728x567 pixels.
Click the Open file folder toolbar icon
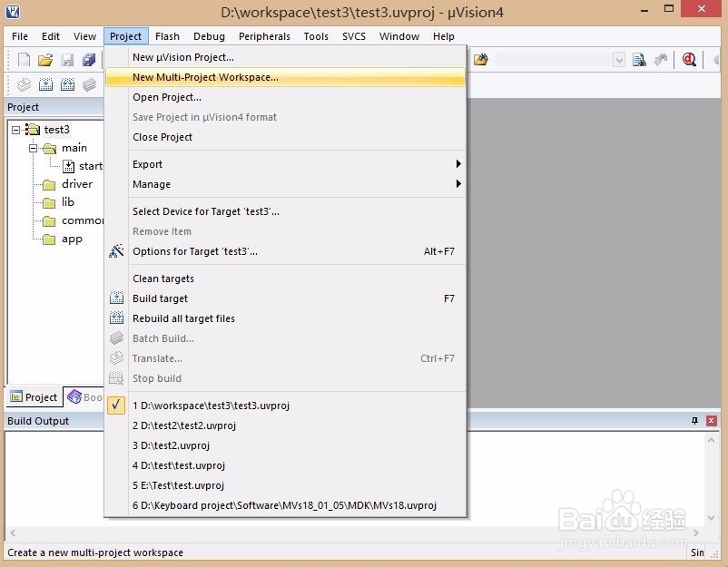coord(45,59)
